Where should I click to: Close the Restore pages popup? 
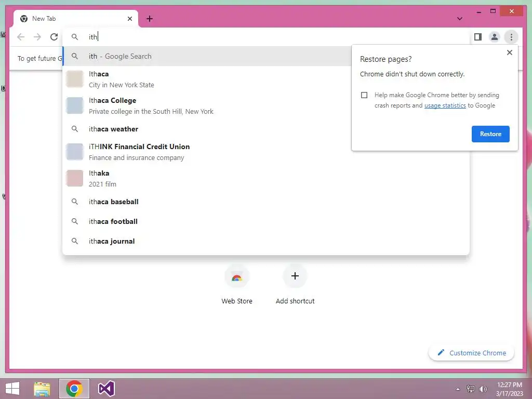(509, 52)
